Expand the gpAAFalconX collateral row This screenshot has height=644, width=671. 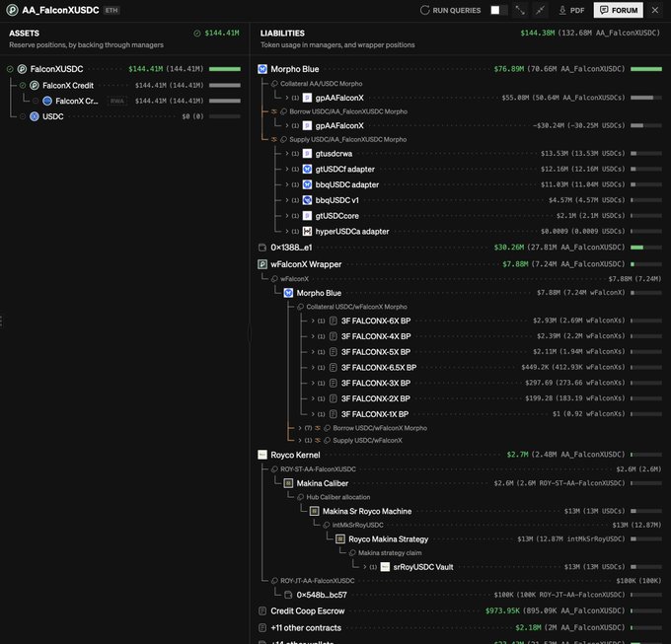287,98
